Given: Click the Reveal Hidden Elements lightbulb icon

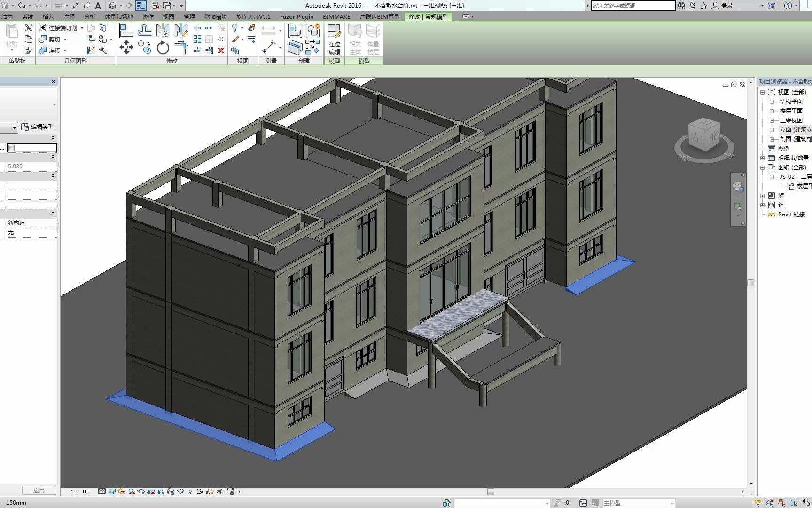Looking at the screenshot, I should coord(190,492).
